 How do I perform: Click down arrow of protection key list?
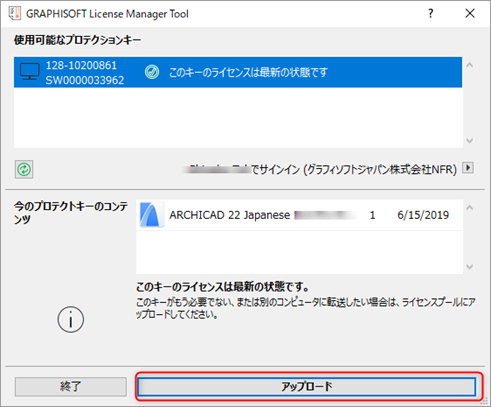[470, 141]
